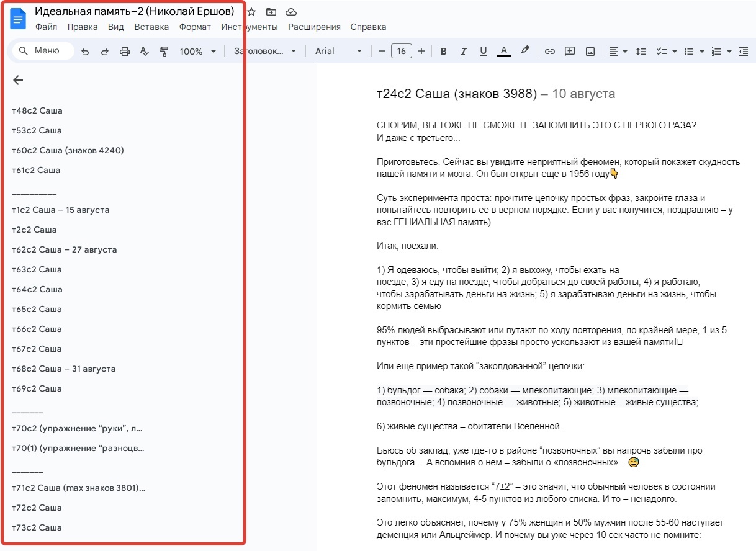Click the checklist icon

662,52
